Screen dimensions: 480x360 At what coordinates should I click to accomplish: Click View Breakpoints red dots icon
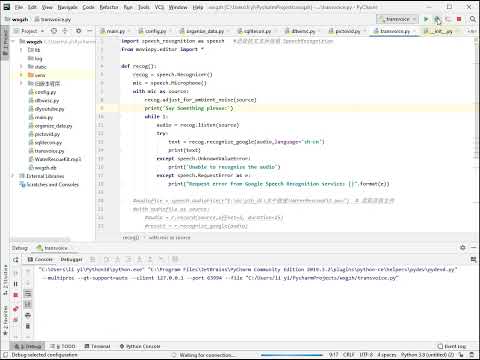pyautogui.click(x=16, y=309)
